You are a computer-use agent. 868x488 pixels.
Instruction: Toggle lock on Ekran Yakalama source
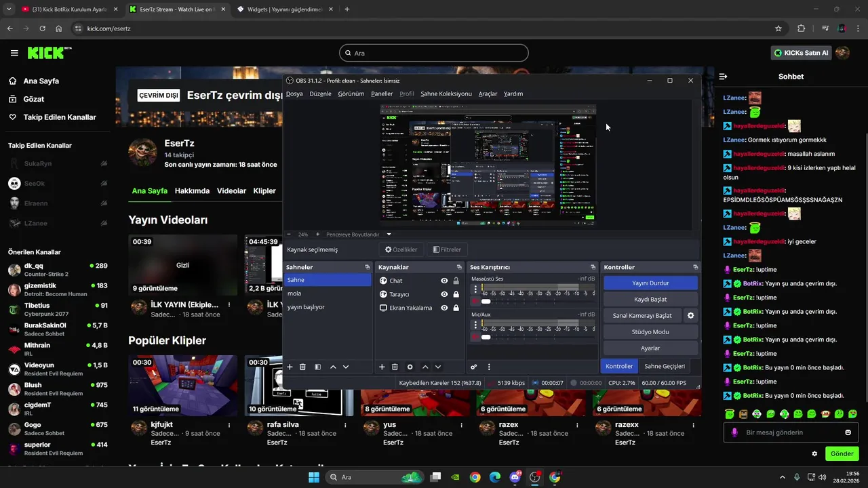[x=456, y=308]
